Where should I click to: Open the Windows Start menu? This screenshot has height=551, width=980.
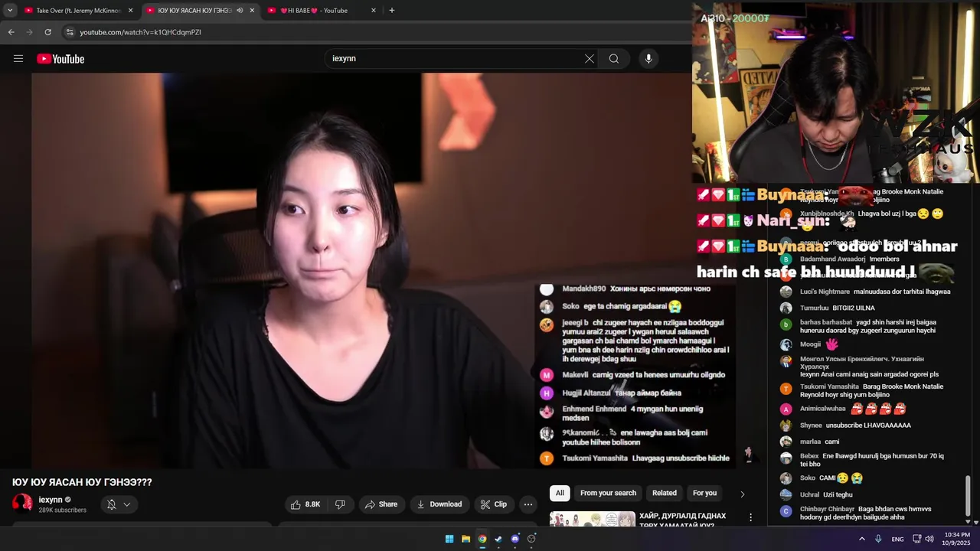(x=449, y=539)
